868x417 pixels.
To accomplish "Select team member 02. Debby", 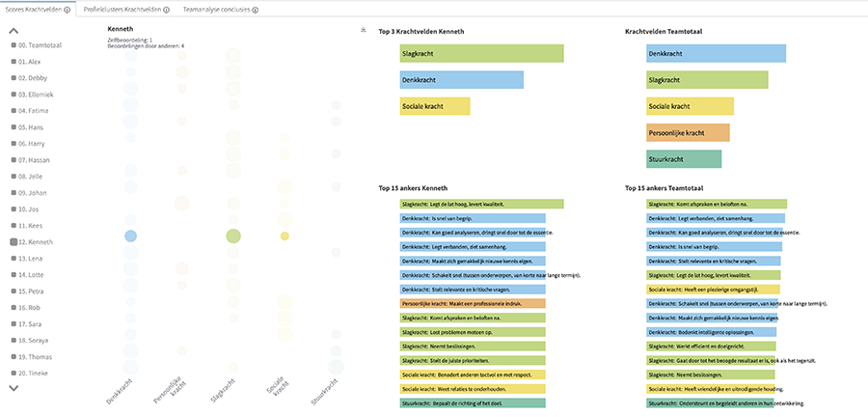I will point(33,78).
